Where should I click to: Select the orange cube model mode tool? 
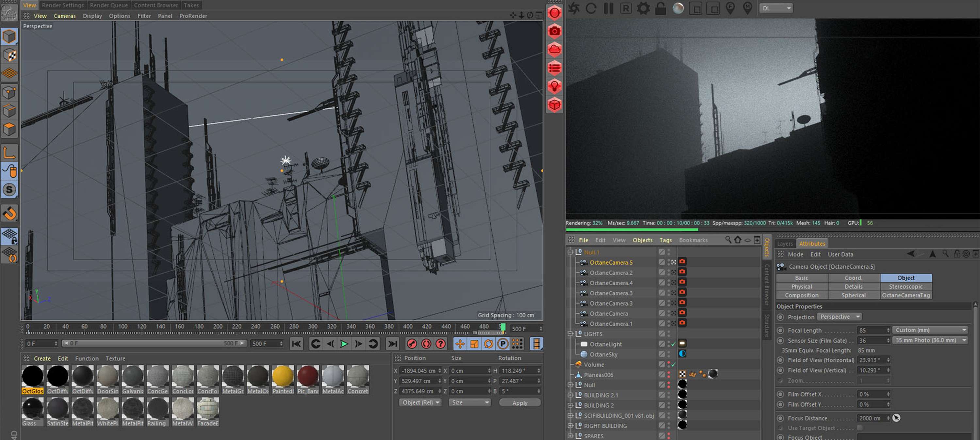click(9, 37)
